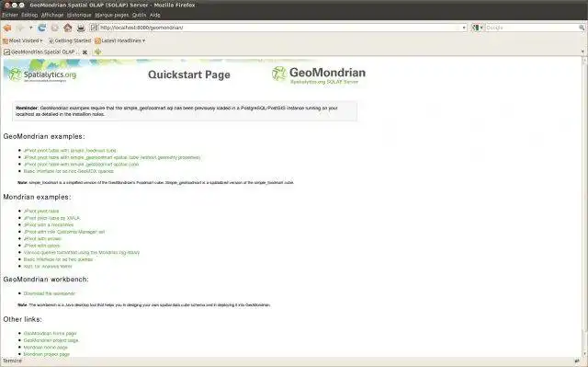
Task: Open Basic interface for ad hoc queries link
Action: 58,259
